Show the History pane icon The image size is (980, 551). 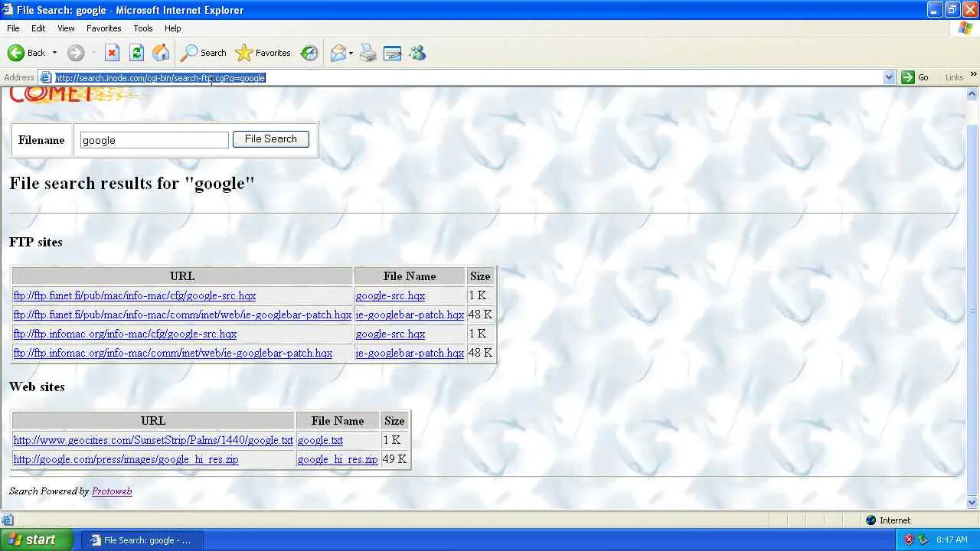coord(309,53)
